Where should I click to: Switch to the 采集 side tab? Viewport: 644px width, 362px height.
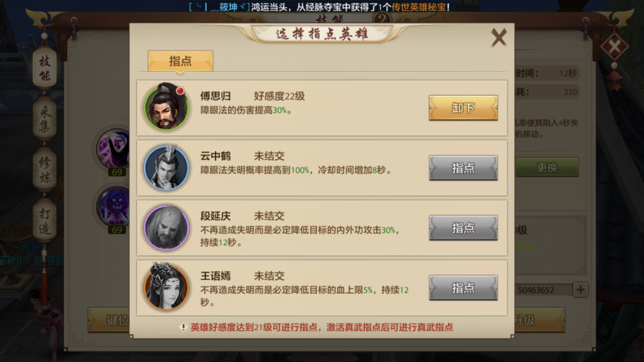(45, 119)
